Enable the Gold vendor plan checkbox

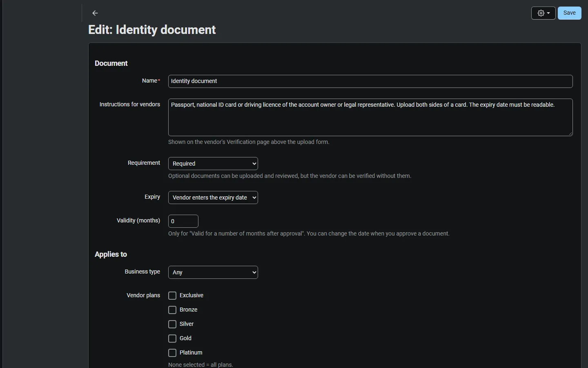click(x=172, y=339)
